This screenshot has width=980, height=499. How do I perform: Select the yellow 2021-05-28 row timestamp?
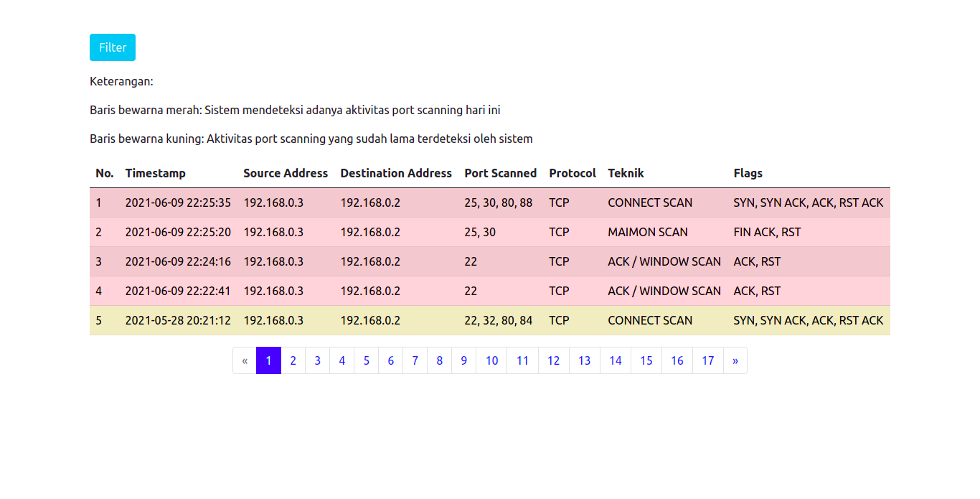click(x=178, y=320)
